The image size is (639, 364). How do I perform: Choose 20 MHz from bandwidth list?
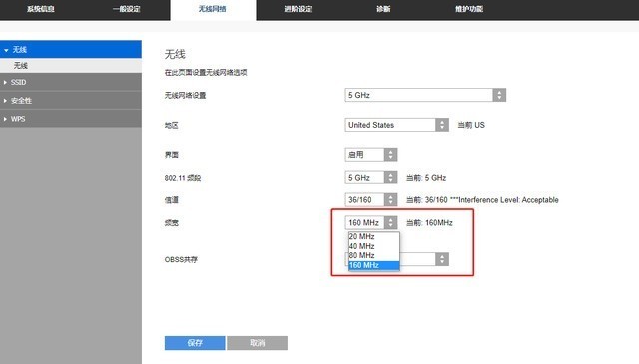(374, 237)
